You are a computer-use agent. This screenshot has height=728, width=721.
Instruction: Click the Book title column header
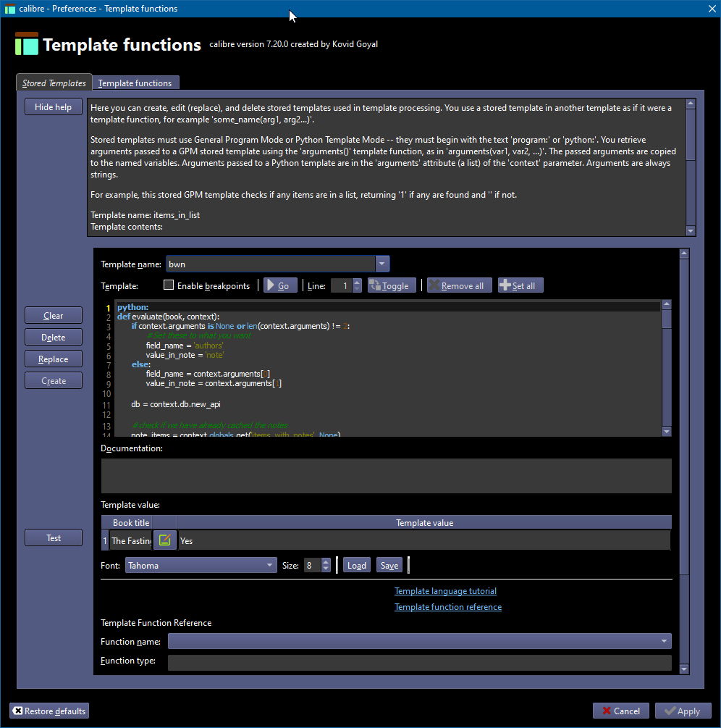[131, 522]
